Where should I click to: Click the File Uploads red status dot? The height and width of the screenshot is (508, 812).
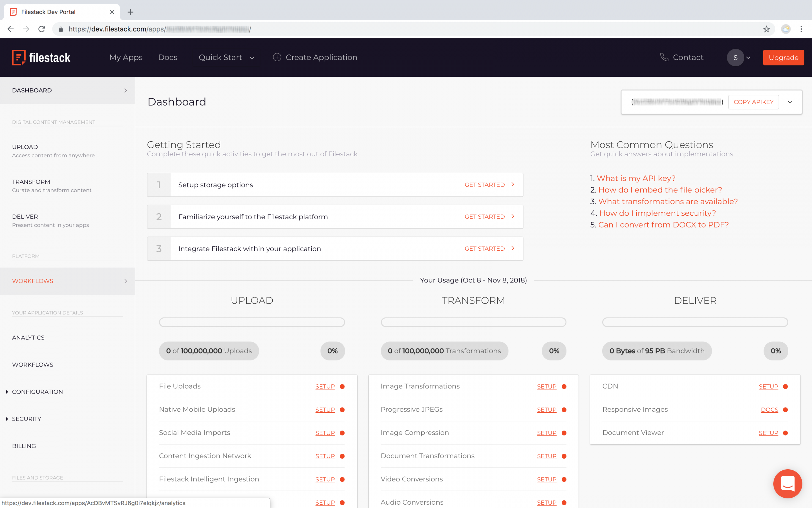342,386
